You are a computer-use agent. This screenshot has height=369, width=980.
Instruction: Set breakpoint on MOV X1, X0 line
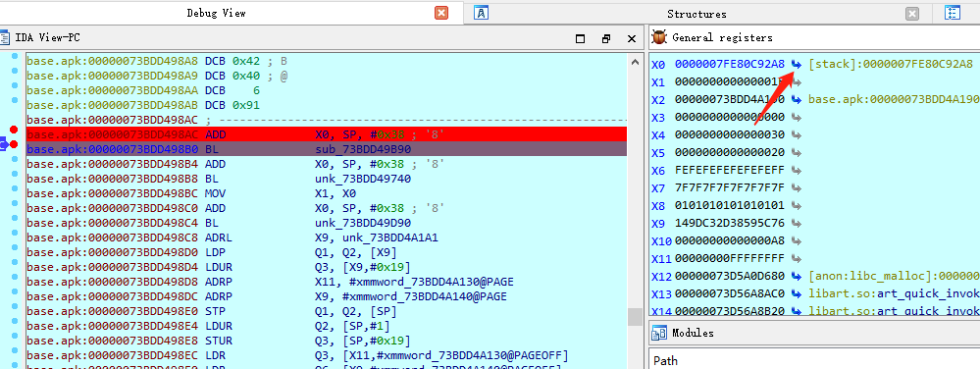pyautogui.click(x=15, y=188)
